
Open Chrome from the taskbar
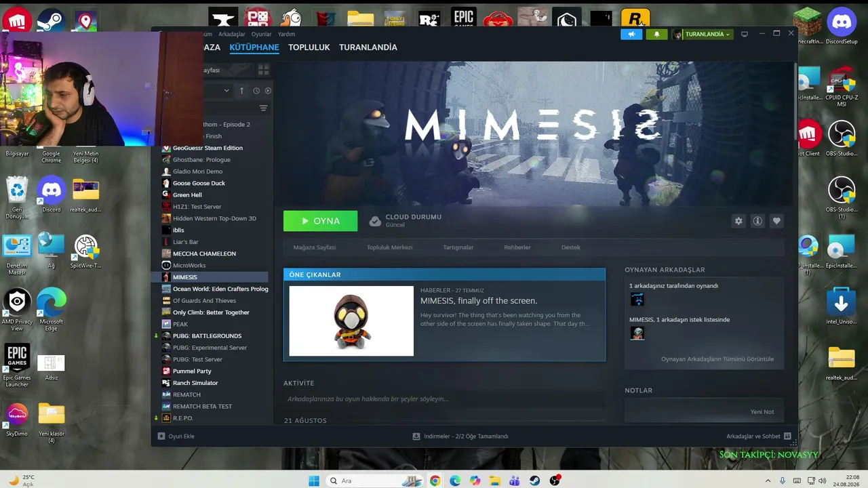point(435,481)
